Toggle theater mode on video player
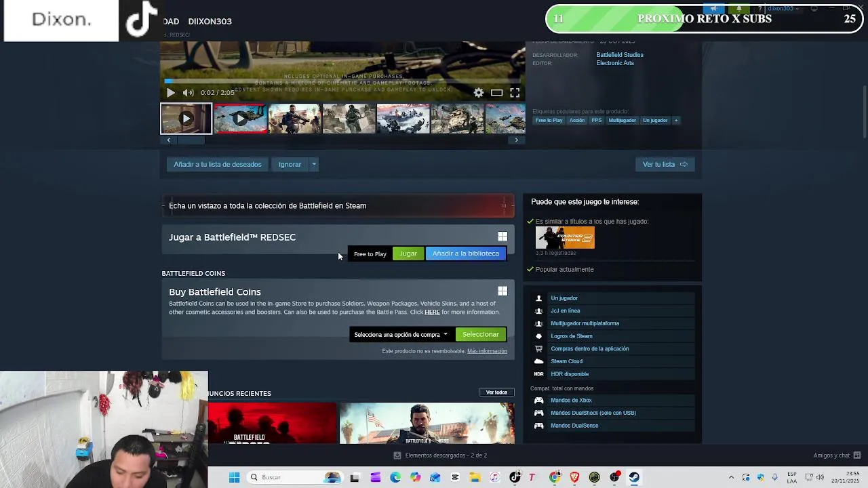The height and width of the screenshot is (488, 868). (x=497, y=93)
